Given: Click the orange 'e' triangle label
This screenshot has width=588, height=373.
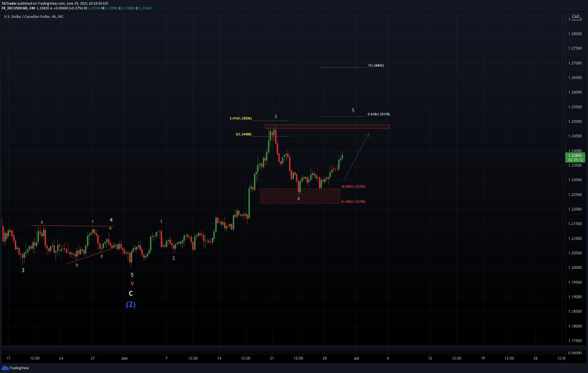Looking at the screenshot, I should click(110, 228).
